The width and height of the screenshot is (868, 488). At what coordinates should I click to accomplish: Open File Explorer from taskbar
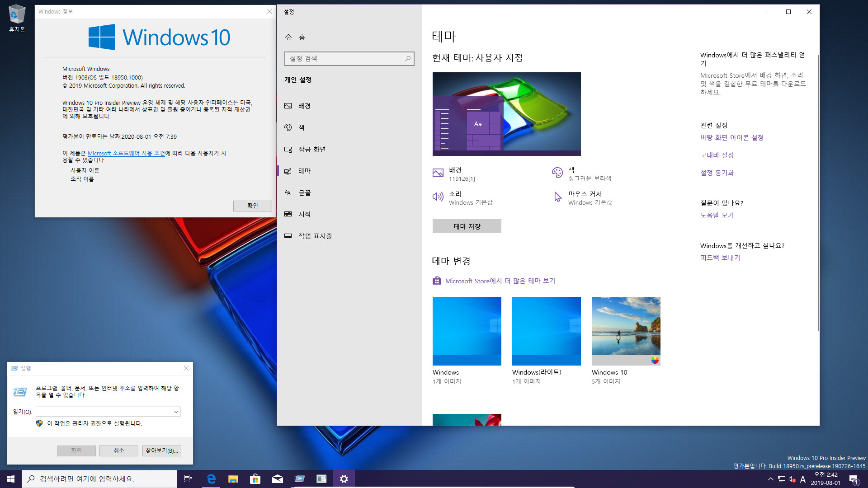point(233,479)
